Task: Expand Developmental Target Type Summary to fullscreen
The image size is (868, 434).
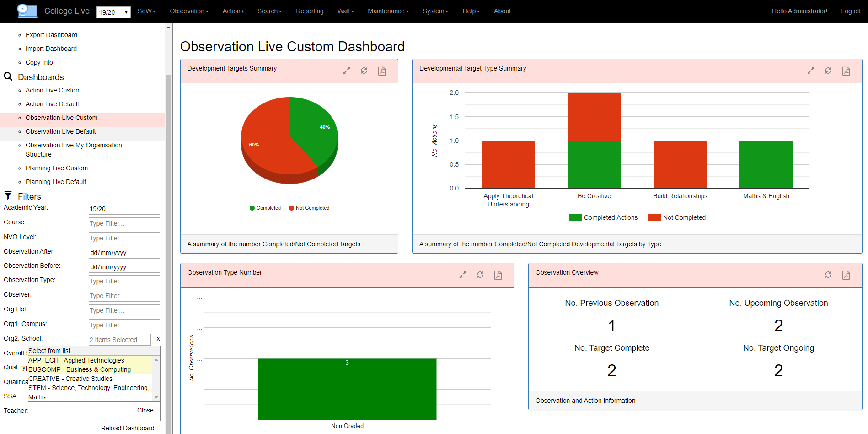Action: (810, 71)
